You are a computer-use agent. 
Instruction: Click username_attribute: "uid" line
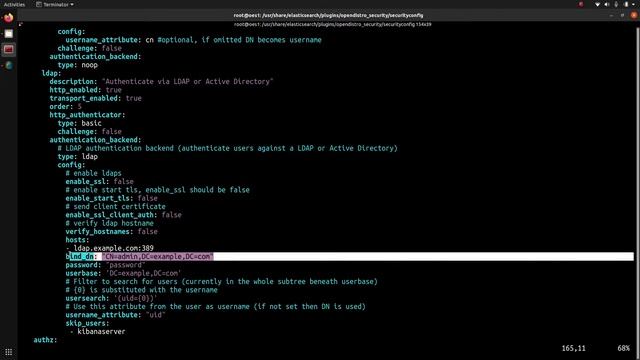click(x=116, y=315)
